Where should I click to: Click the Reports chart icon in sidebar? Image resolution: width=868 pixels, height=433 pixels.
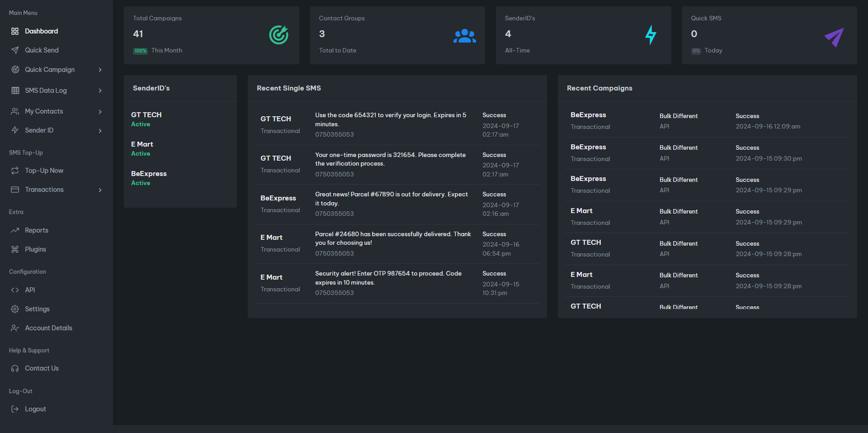click(x=15, y=230)
